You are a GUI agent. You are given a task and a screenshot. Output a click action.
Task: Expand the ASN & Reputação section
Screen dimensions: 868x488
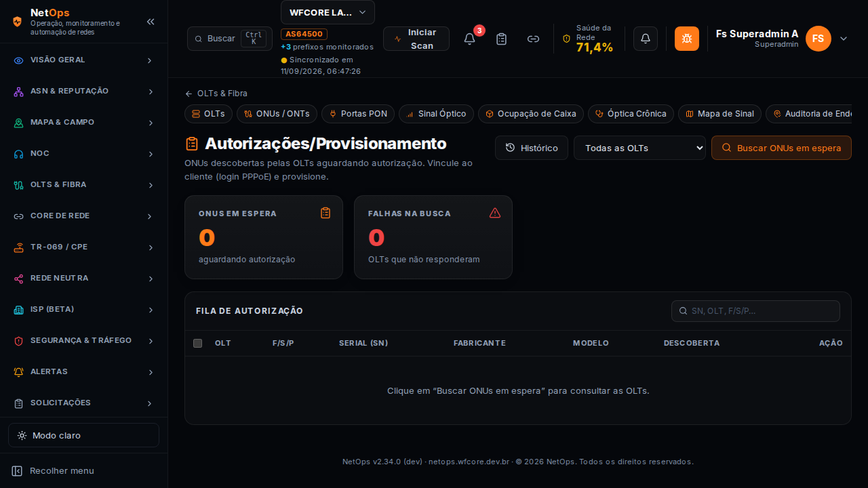(x=83, y=91)
